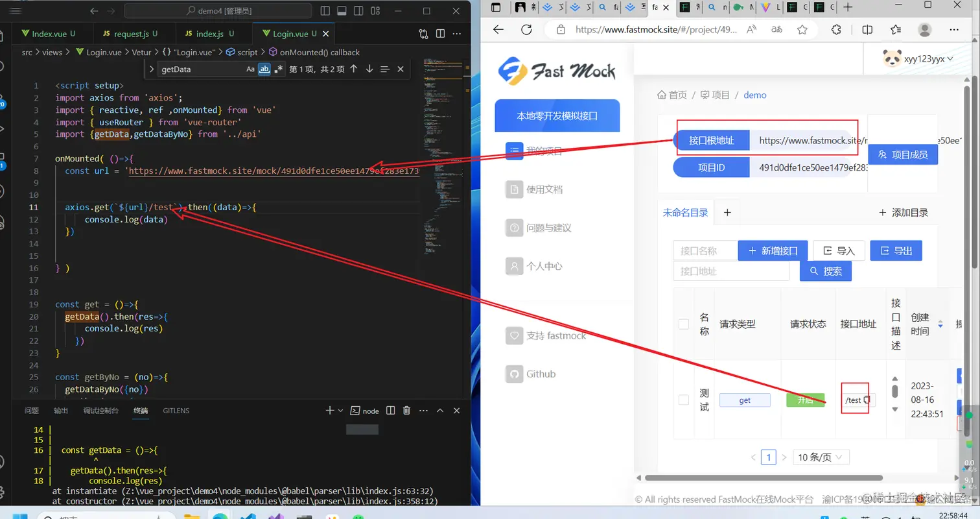Click the getData find input field
The height and width of the screenshot is (519, 980).
click(201, 69)
